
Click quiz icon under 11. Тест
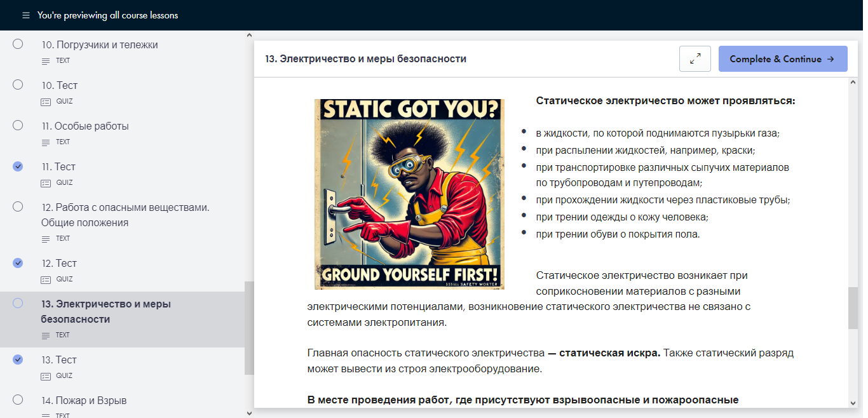[45, 183]
